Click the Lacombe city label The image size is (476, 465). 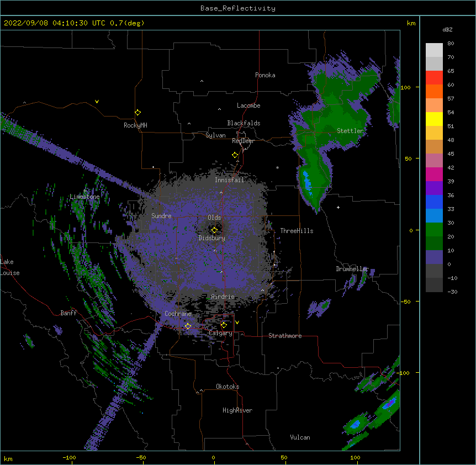coord(248,105)
